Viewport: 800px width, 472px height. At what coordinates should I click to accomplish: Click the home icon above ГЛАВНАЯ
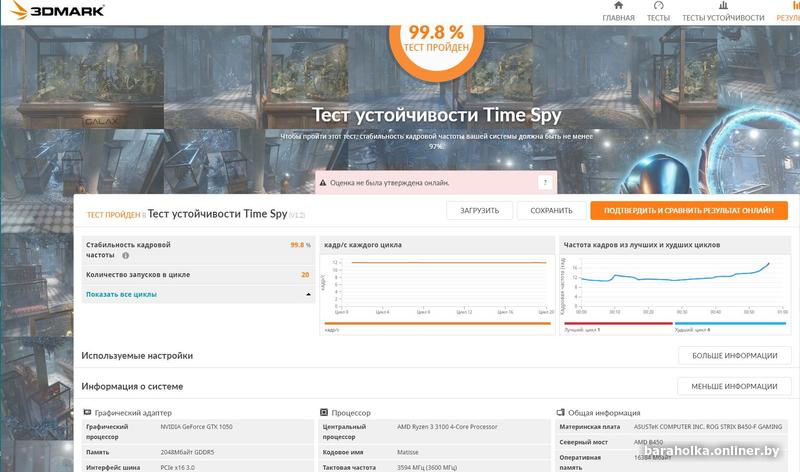pos(618,5)
